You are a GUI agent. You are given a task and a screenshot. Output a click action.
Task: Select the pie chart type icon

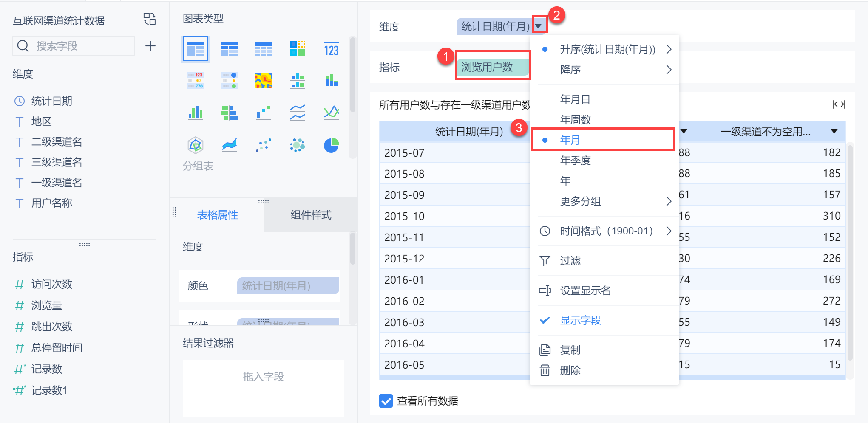pyautogui.click(x=332, y=145)
